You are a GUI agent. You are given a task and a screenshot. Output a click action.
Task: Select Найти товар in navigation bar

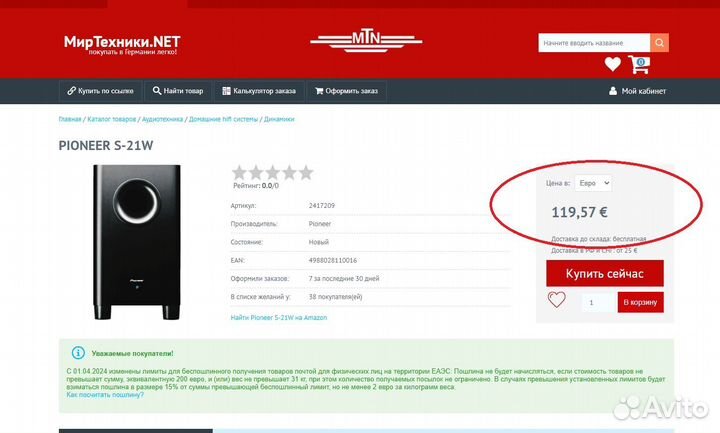pyautogui.click(x=177, y=91)
